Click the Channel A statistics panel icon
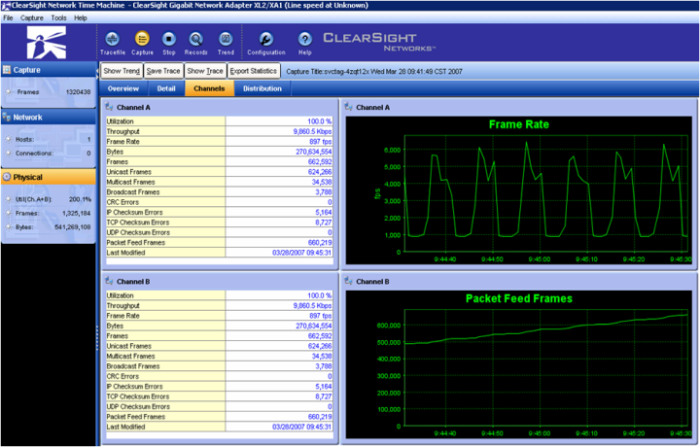The height and width of the screenshot is (447, 700). tap(109, 107)
